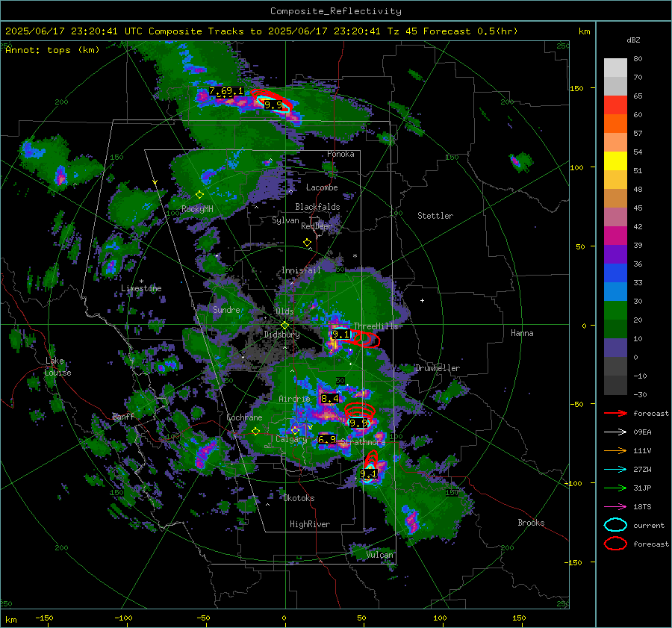Click the bright green 30 dBZ swatch

pyautogui.click(x=615, y=310)
